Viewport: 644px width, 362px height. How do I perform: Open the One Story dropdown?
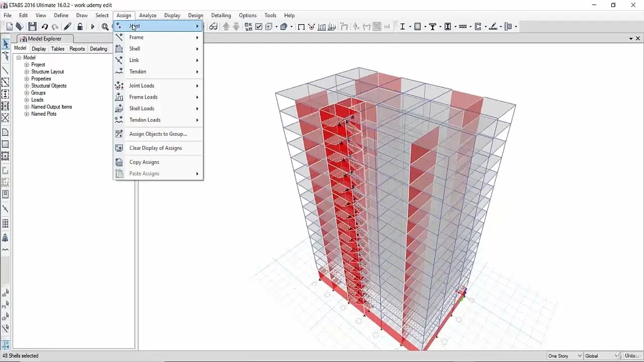coord(565,356)
